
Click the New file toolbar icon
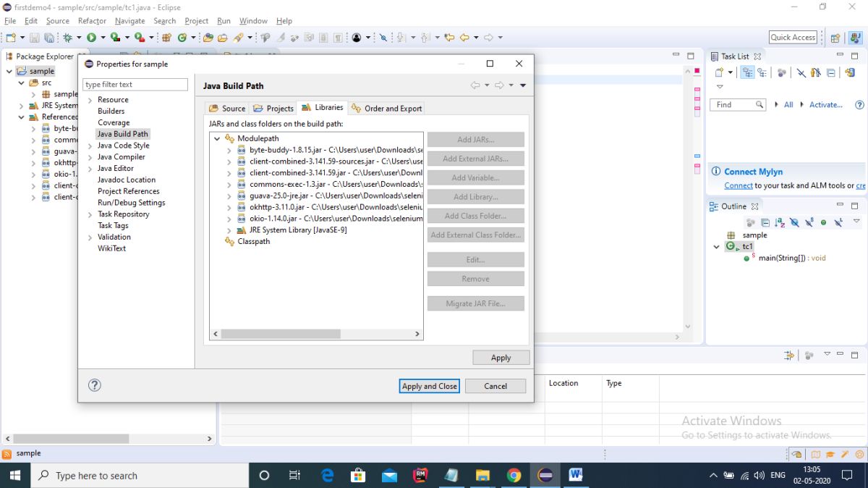12,38
